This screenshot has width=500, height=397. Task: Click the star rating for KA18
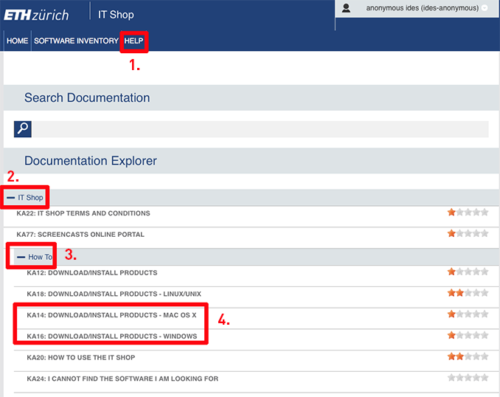pyautogui.click(x=468, y=293)
